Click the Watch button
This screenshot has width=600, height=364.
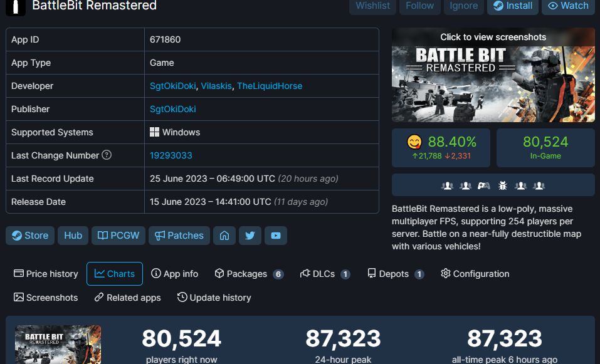coord(568,6)
